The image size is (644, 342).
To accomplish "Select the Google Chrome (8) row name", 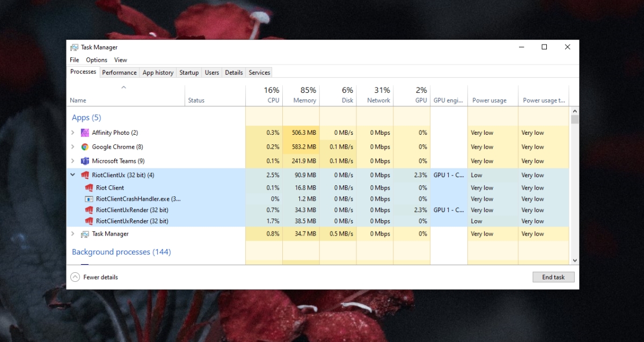I will coord(117,147).
